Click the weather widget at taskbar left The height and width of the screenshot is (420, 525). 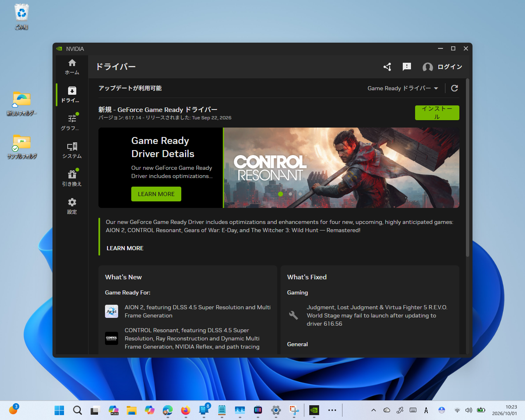pyautogui.click(x=14, y=409)
